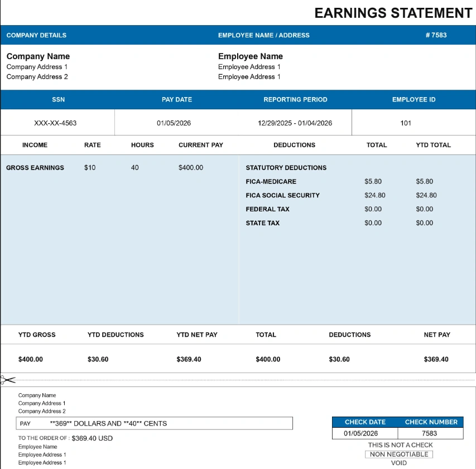
Task: Click the Earnings Statement title
Action: coord(393,13)
